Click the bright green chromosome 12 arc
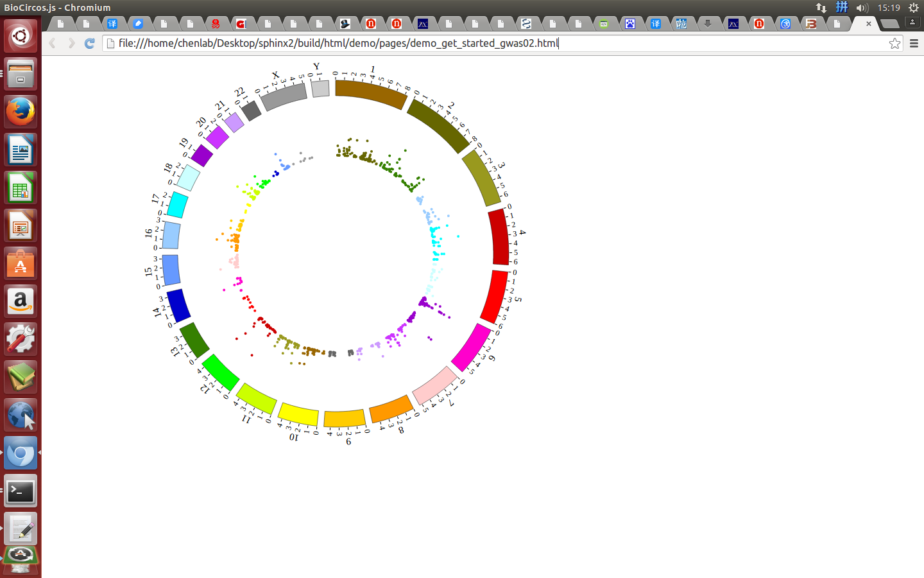 point(221,372)
